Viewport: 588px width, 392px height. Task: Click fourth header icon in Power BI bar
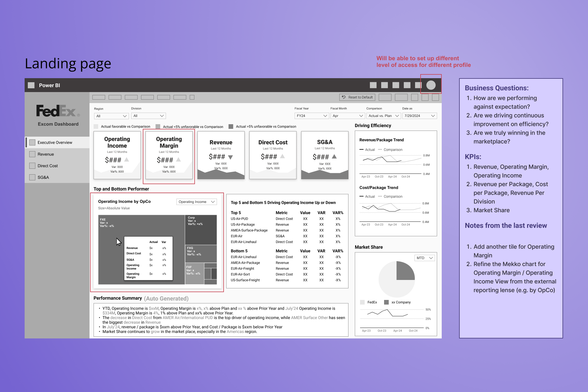click(x=407, y=85)
